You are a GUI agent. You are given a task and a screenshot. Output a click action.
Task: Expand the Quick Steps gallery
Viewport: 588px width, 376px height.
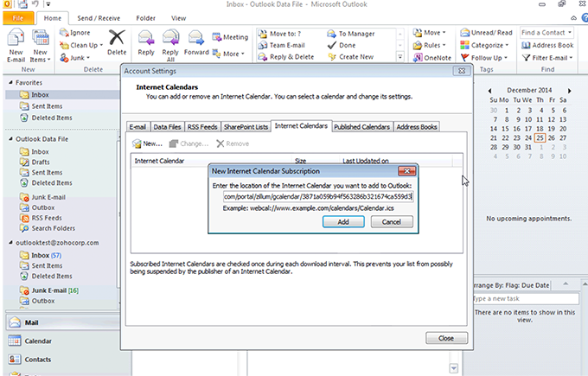400,57
